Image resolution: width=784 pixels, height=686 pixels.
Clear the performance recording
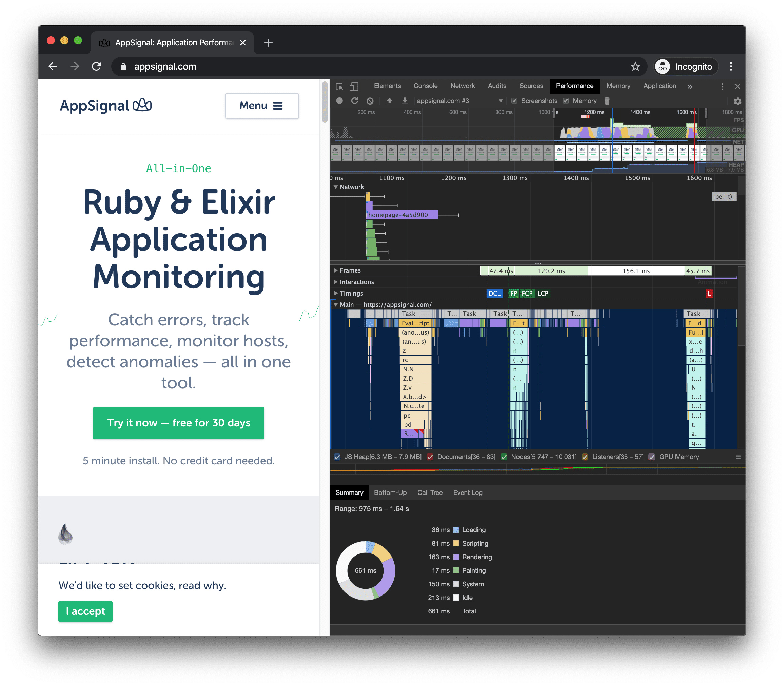pyautogui.click(x=370, y=101)
